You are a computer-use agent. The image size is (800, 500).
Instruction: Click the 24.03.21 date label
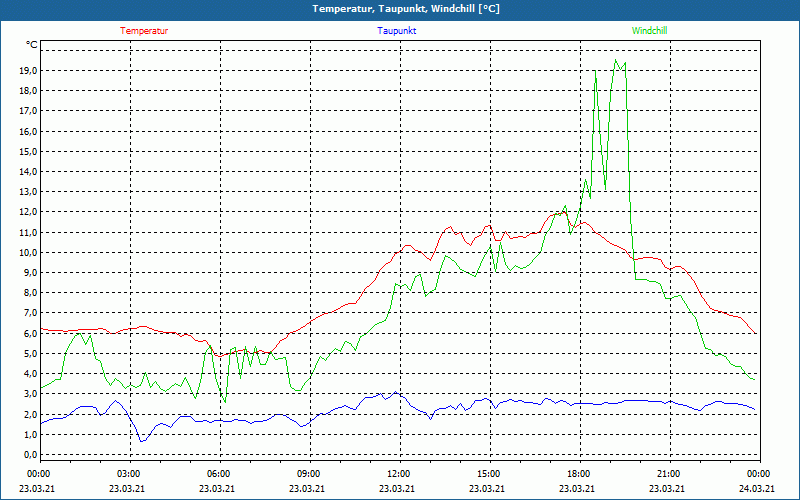757,488
